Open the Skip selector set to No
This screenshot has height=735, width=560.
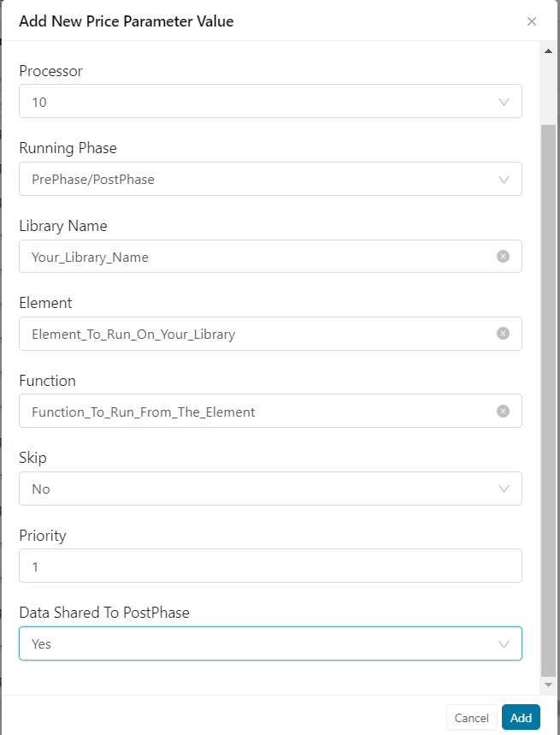coord(256,489)
